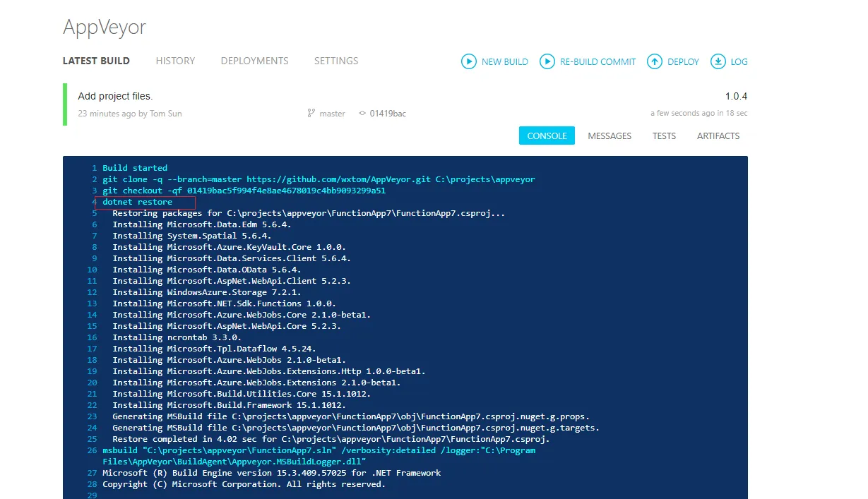Click 'Restoring packages for' console line

pyautogui.click(x=309, y=213)
